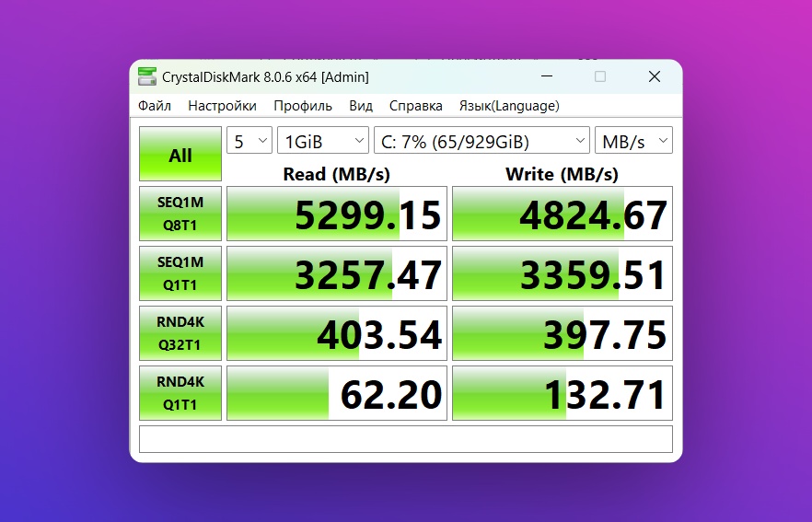The height and width of the screenshot is (522, 812).
Task: Open the Справка menu
Action: [415, 106]
